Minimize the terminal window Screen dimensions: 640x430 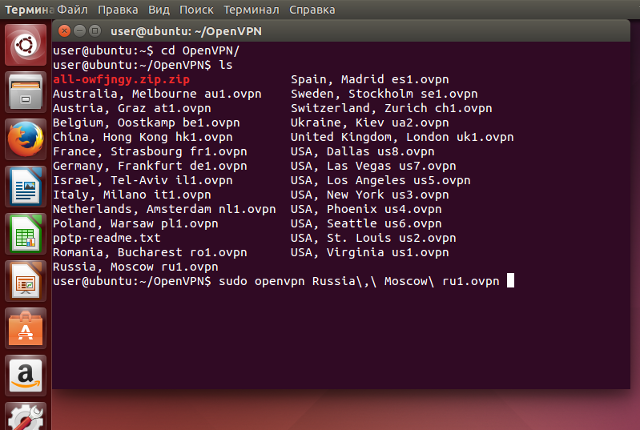(x=80, y=31)
